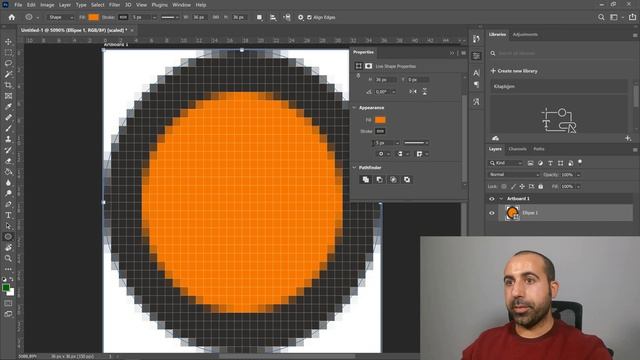The image size is (640, 360).
Task: Open the Normal blend mode dropdown
Action: tap(514, 175)
